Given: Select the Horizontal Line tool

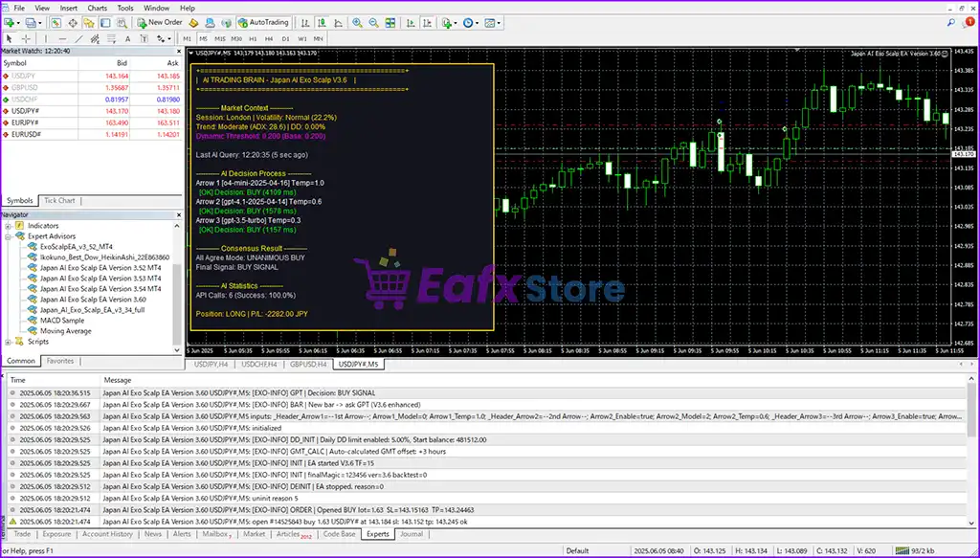Looking at the screenshot, I should click(x=62, y=38).
